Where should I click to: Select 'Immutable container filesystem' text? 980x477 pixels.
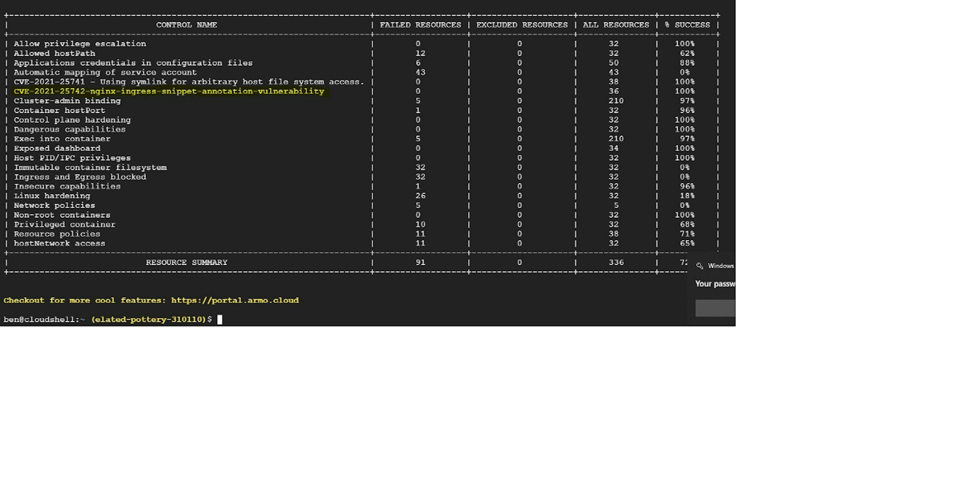[90, 167]
